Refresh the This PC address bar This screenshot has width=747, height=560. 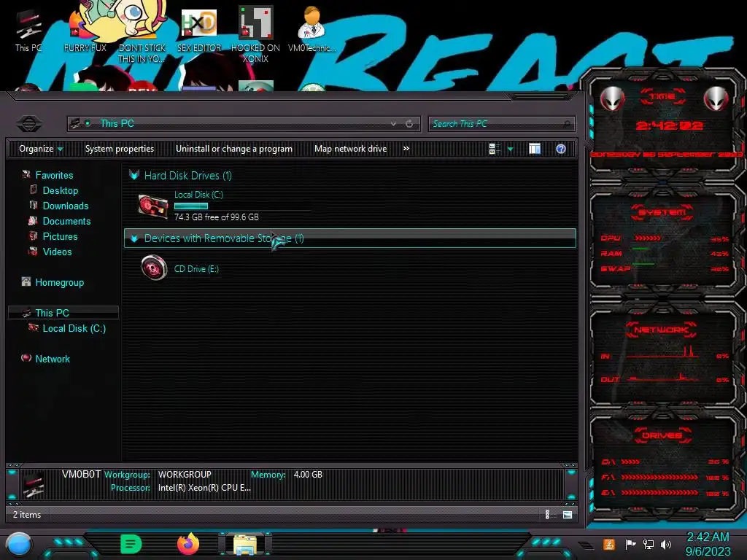409,124
